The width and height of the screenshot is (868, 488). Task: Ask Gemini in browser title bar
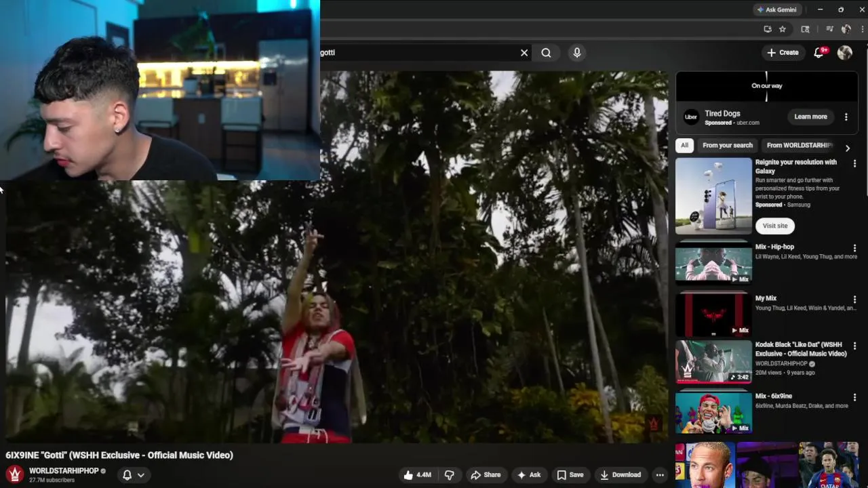tap(776, 9)
